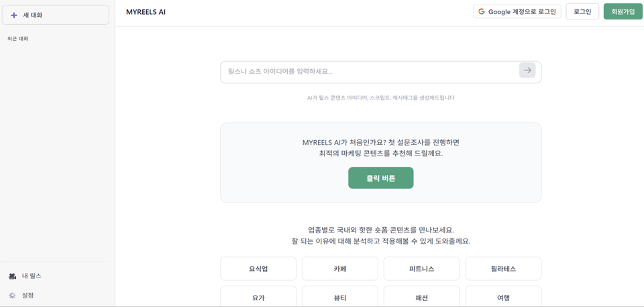Sign in with Google 계정으로 로그인
Image resolution: width=644 pixels, height=307 pixels.
(x=517, y=11)
